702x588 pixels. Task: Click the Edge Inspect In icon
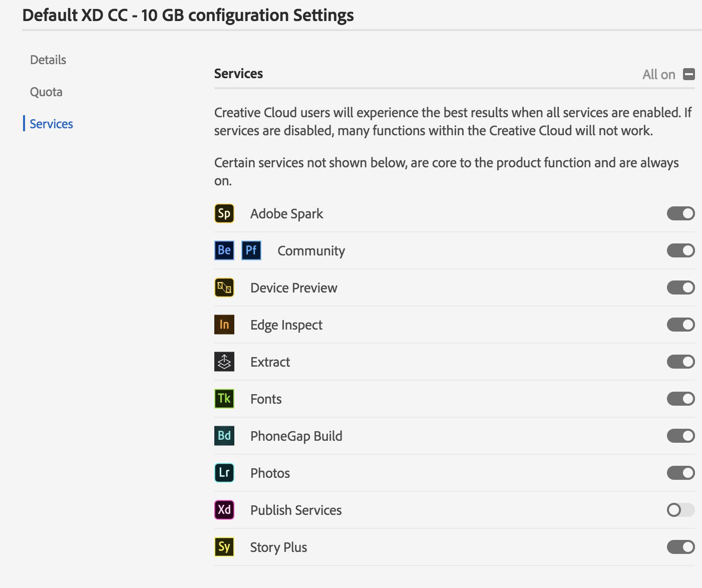pyautogui.click(x=224, y=325)
